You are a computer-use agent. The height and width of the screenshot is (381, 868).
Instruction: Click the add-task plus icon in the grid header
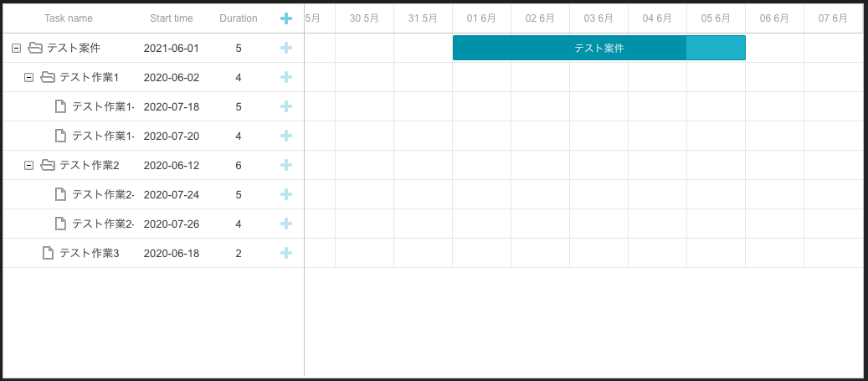[286, 18]
